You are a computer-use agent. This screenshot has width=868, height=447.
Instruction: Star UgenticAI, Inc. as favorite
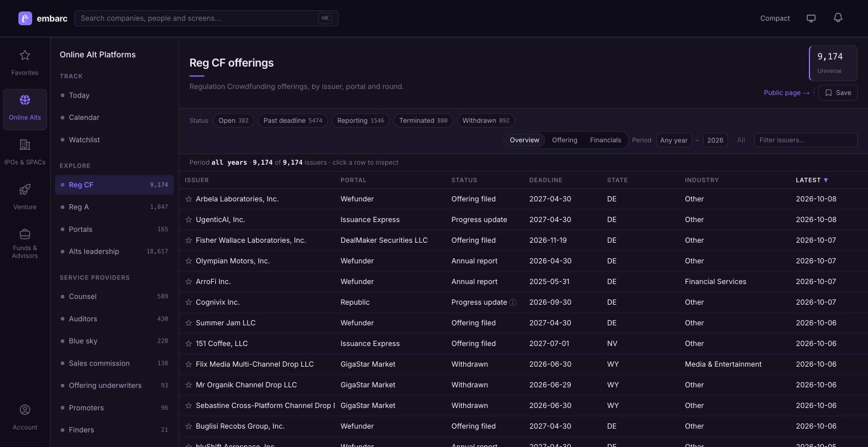click(x=188, y=220)
